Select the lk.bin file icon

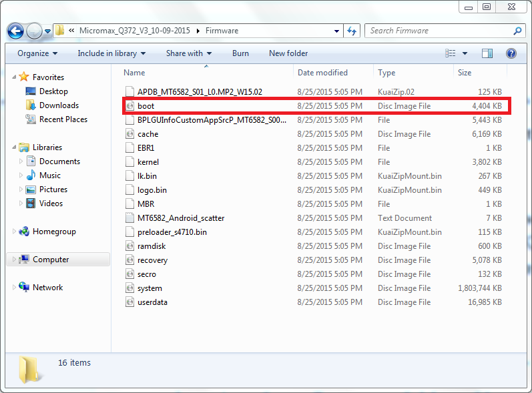point(130,176)
